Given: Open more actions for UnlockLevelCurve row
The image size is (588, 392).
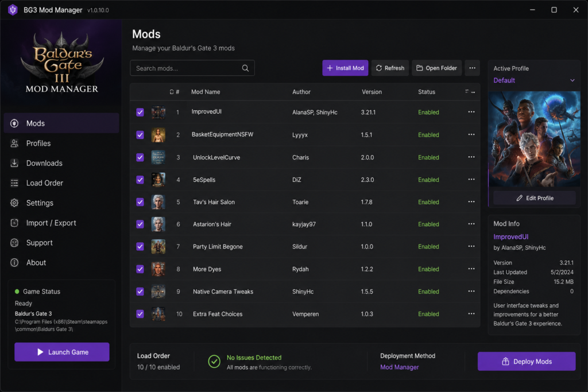Looking at the screenshot, I should pos(471,157).
